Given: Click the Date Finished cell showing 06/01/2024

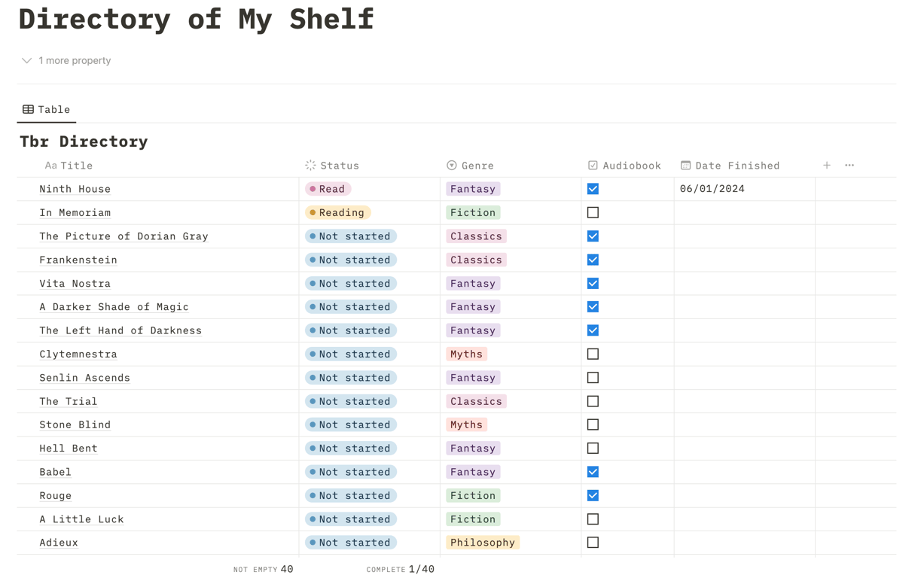Looking at the screenshot, I should [x=712, y=189].
